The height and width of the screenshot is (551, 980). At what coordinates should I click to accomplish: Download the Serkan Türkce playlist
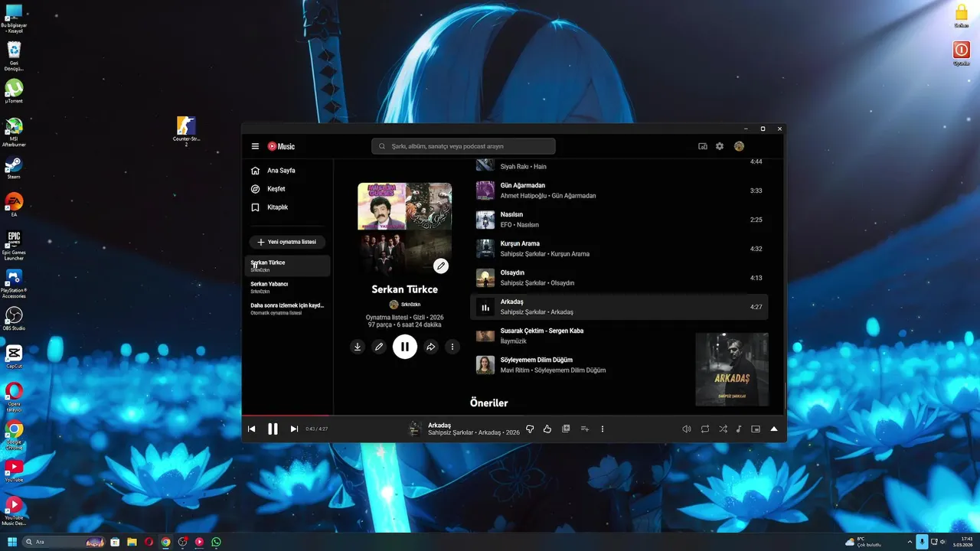click(x=357, y=347)
